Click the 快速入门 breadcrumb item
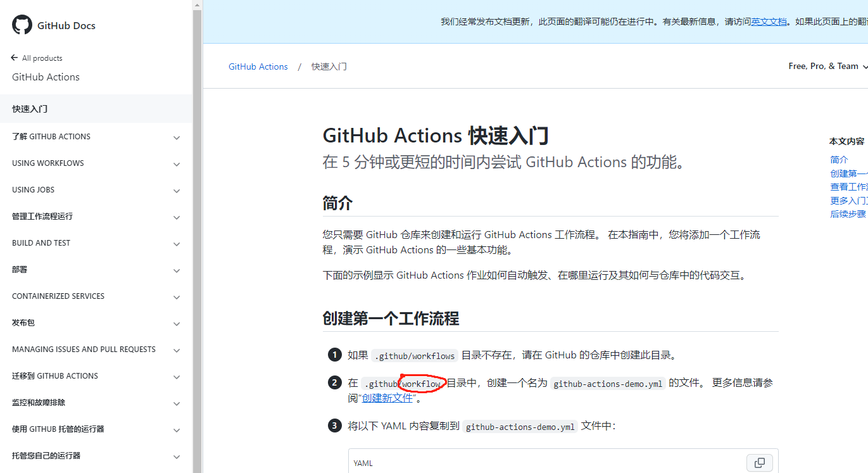The image size is (868, 473). (329, 66)
